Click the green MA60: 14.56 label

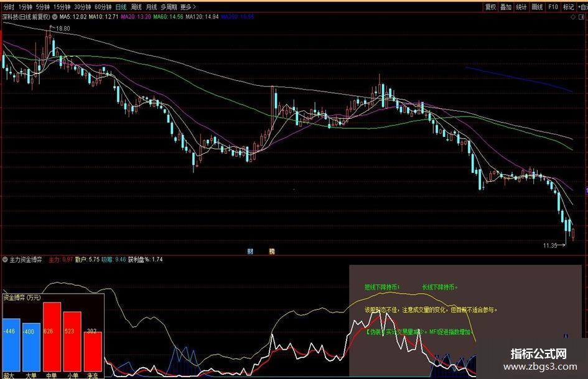168,17
